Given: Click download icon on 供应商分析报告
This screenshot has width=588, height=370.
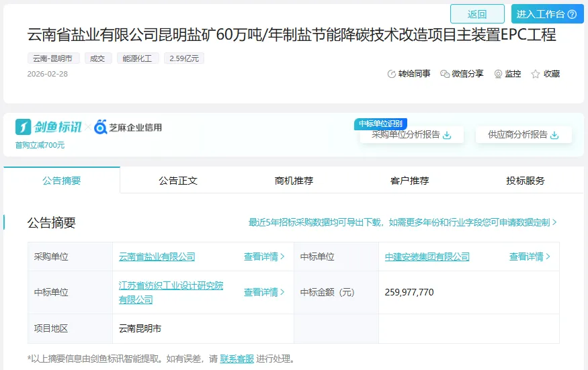Looking at the screenshot, I should pos(554,135).
